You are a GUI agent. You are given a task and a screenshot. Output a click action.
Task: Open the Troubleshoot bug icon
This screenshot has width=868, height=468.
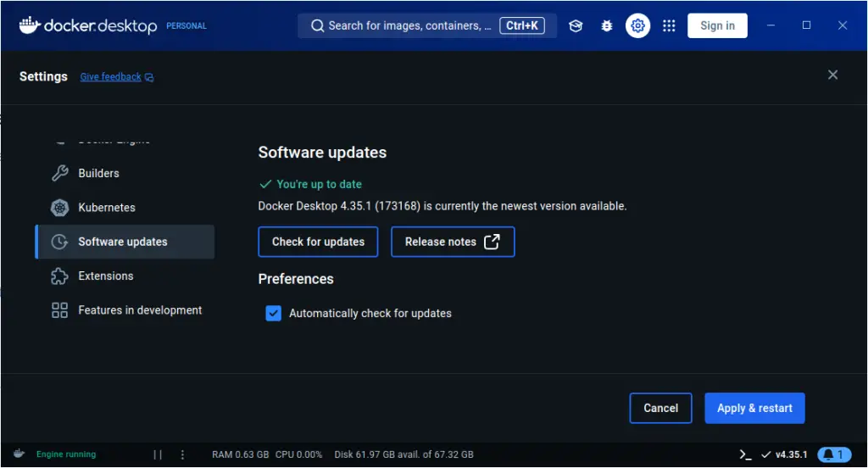coord(607,25)
